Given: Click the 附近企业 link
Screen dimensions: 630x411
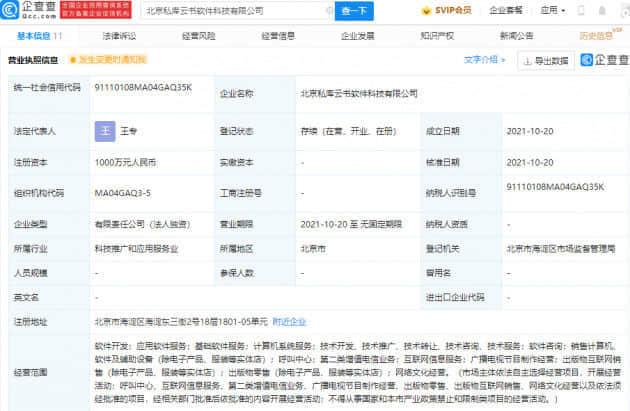Looking at the screenshot, I should [x=289, y=322].
